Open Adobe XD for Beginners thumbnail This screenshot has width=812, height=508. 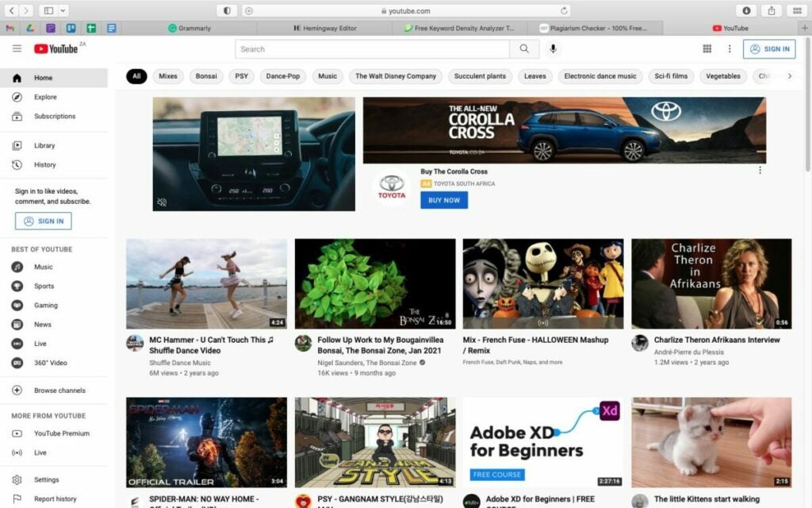(x=543, y=442)
